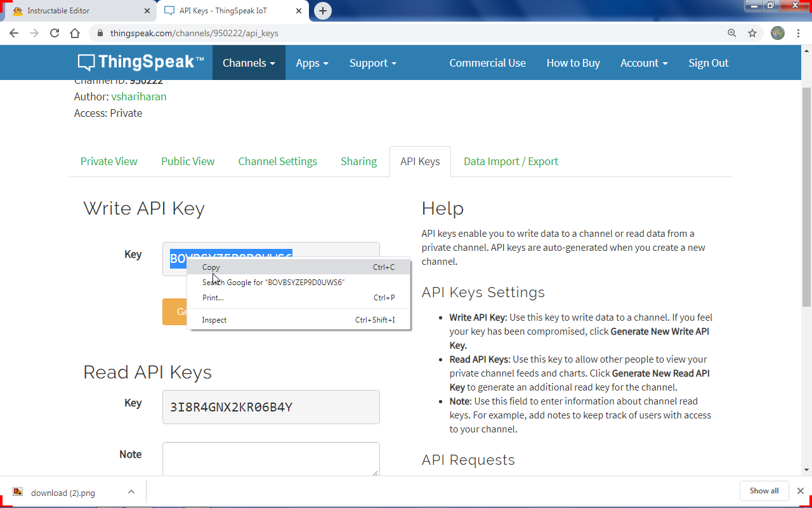Click the Help heading

coord(443,208)
